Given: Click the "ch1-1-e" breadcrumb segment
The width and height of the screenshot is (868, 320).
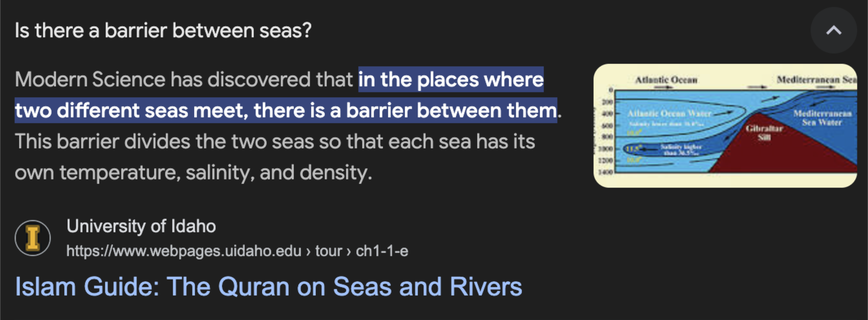Looking at the screenshot, I should [382, 251].
